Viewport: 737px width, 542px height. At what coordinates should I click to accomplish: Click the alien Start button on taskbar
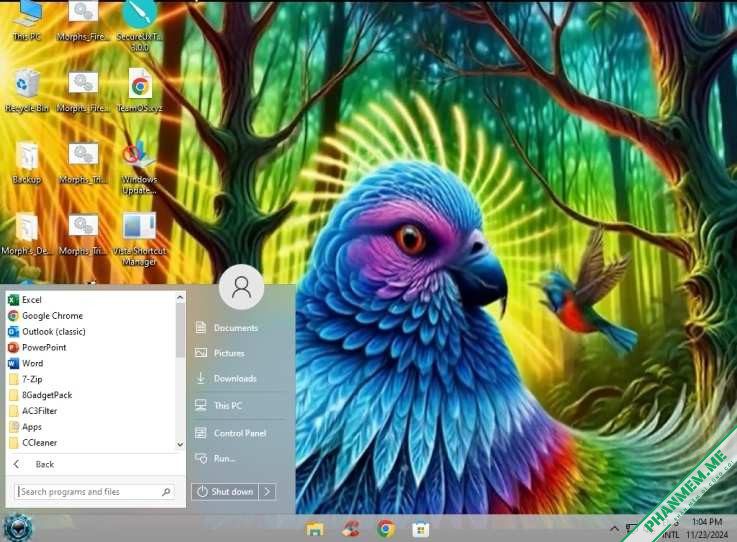[18, 528]
